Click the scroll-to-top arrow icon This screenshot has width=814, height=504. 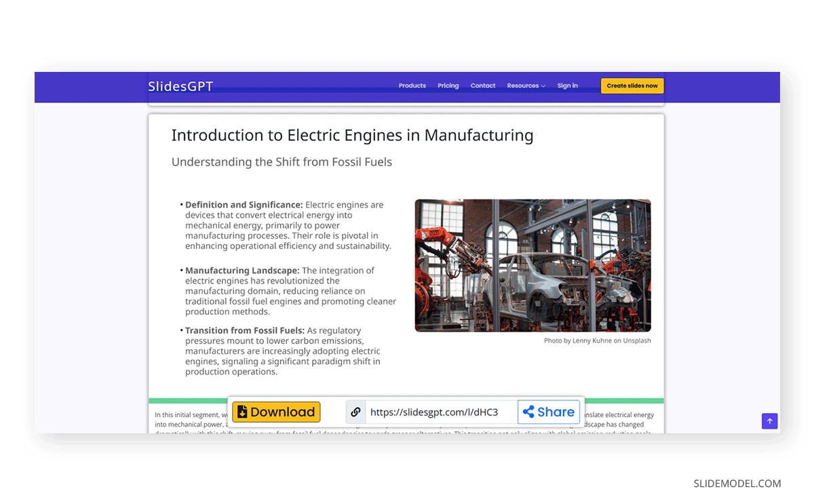769,421
